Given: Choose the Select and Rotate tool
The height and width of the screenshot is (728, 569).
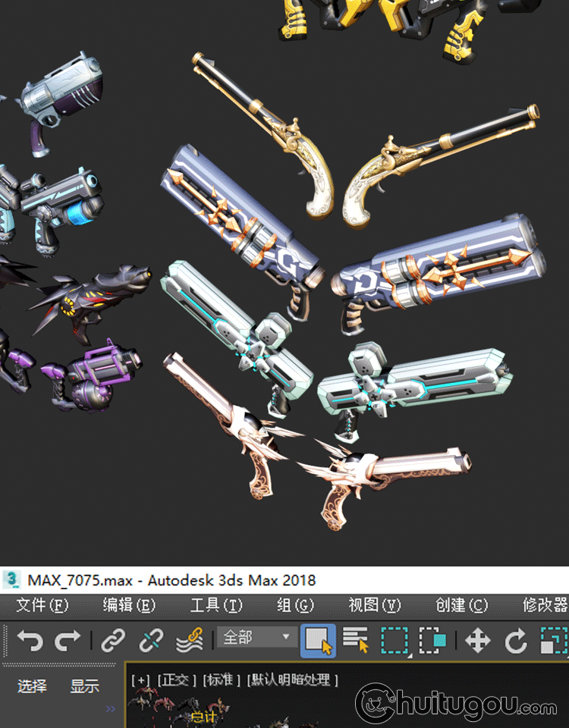Looking at the screenshot, I should click(516, 641).
